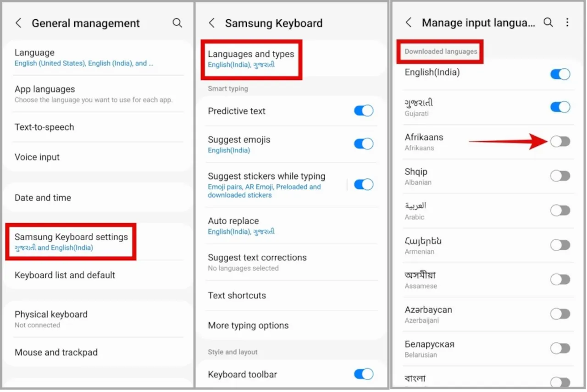This screenshot has width=587, height=392.
Task: Disable Gujarati input language
Action: [x=560, y=107]
